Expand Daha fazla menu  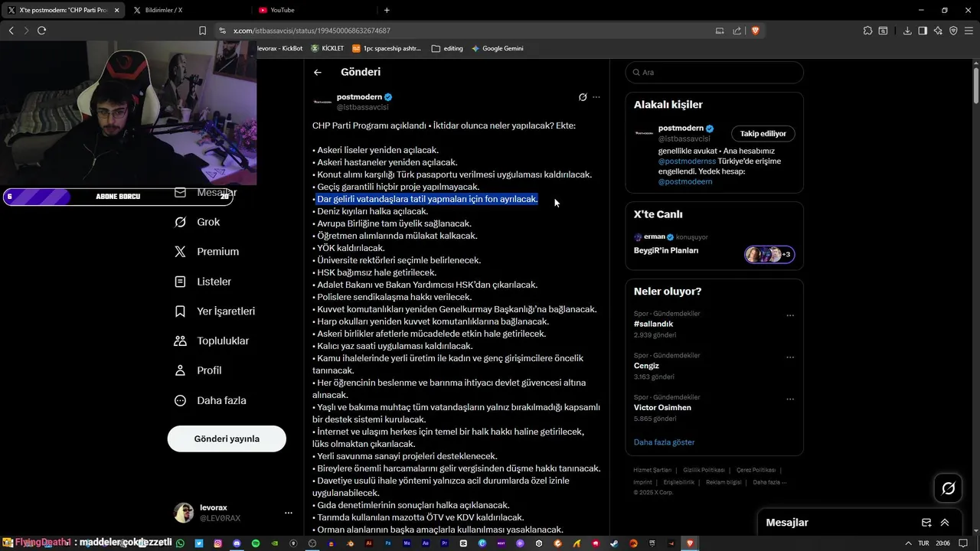[x=210, y=400]
